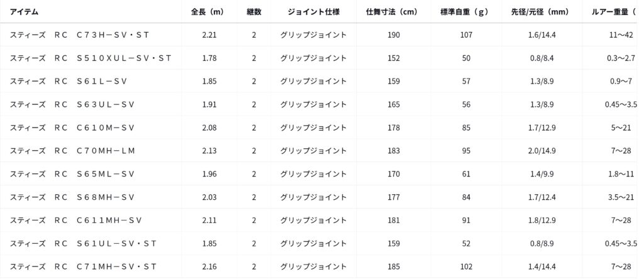Click the ルアー重量 column header
Viewport: 644px width, 279px height.
pos(614,12)
